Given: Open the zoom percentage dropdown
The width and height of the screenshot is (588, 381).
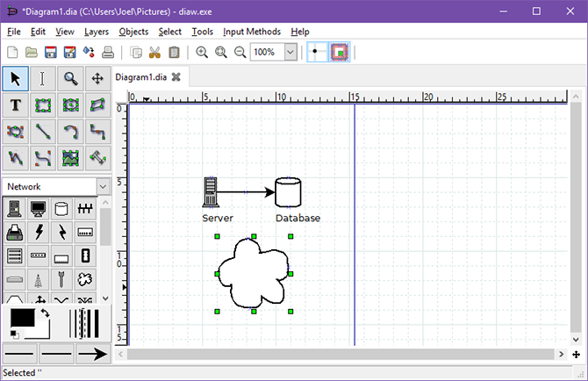Looking at the screenshot, I should click(290, 53).
